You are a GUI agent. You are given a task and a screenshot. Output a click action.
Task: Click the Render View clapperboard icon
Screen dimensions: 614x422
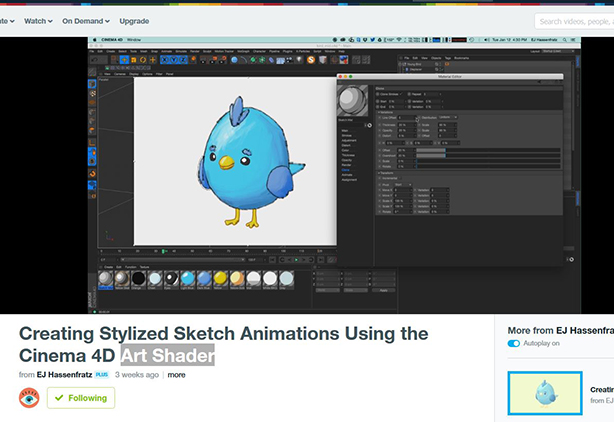pyautogui.click(x=204, y=60)
